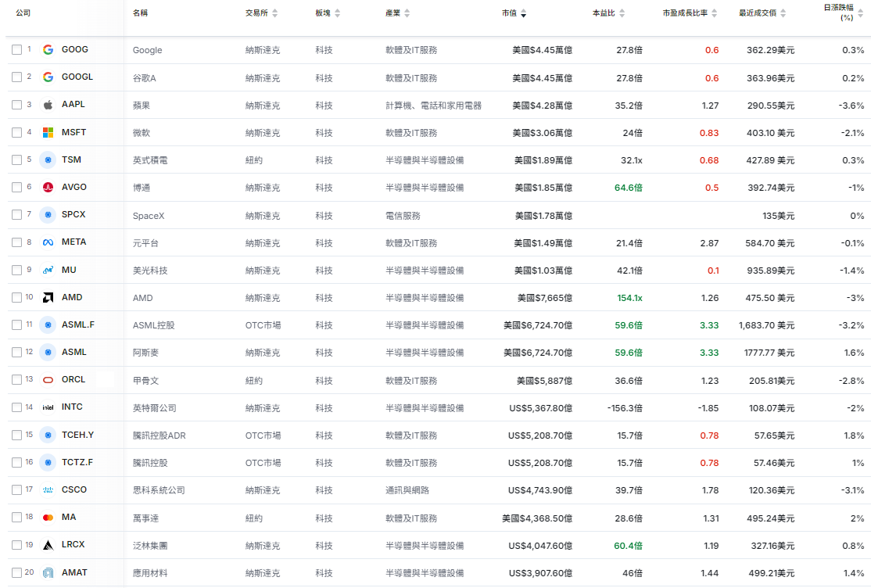The image size is (871, 588).
Task: Click the TCEH.Y company icon
Action: pyautogui.click(x=48, y=435)
